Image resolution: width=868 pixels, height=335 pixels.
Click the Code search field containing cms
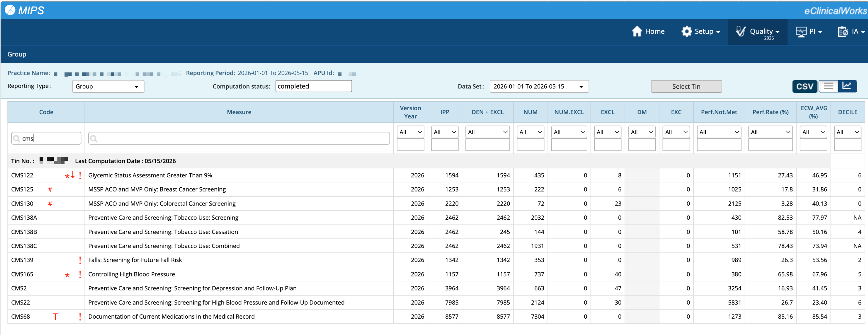46,138
